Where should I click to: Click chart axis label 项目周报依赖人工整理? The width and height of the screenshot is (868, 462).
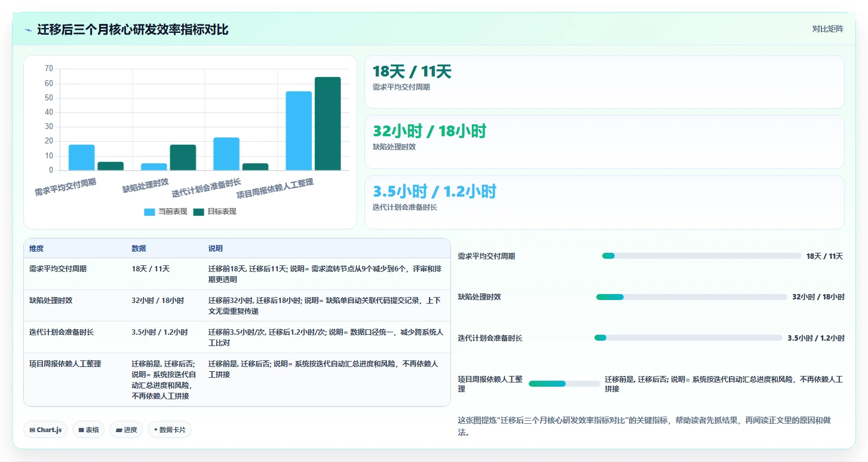(x=275, y=188)
